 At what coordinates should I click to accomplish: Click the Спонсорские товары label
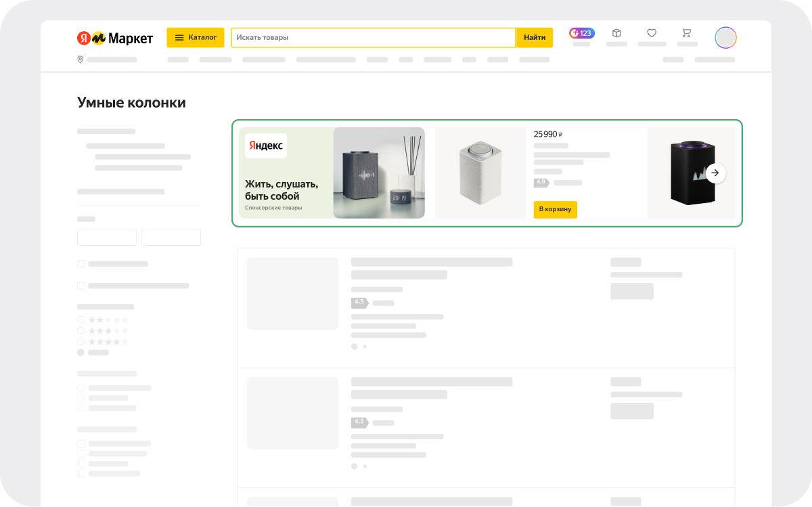coord(273,208)
